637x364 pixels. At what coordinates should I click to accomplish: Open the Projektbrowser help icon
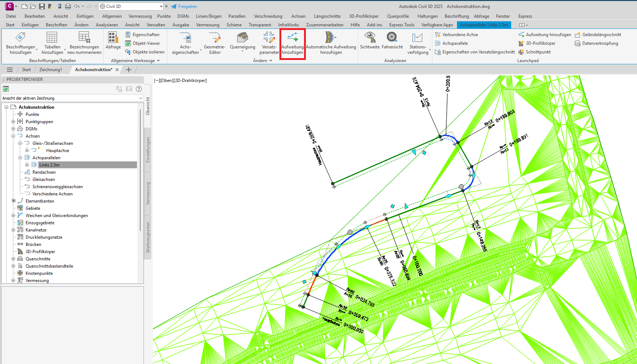(x=139, y=89)
